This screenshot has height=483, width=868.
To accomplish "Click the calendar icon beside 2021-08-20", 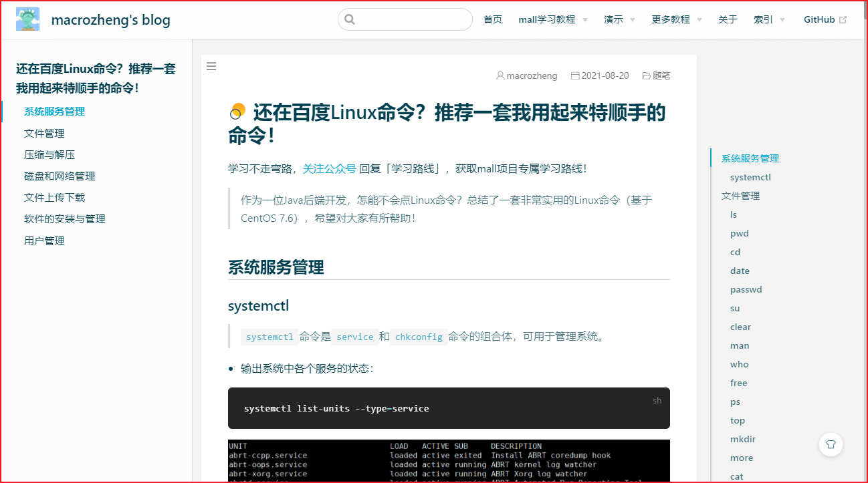I will (575, 75).
